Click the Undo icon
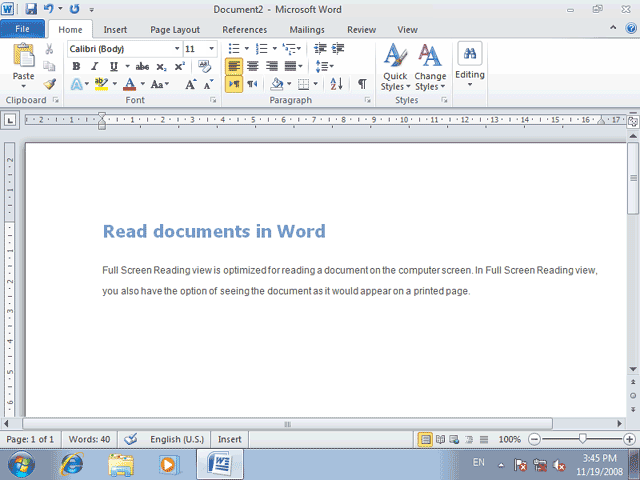640x480 pixels. [49, 9]
